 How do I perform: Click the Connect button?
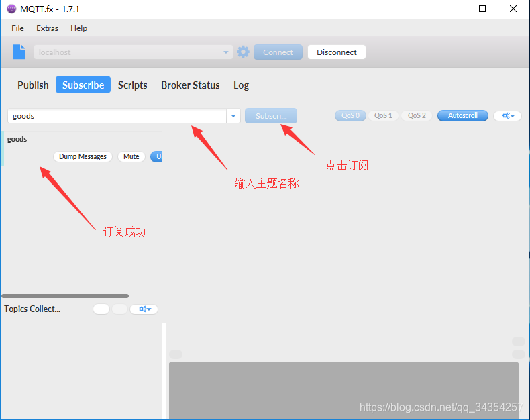tap(278, 52)
